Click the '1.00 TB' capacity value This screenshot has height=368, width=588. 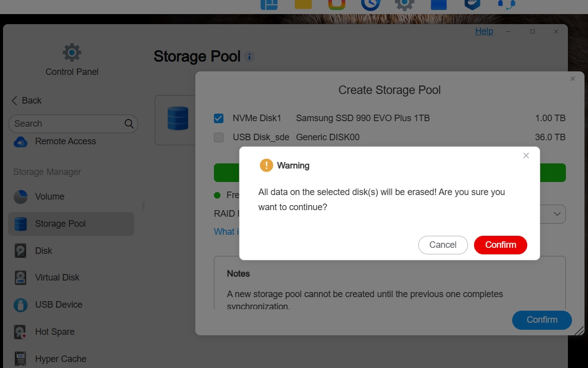coord(550,118)
